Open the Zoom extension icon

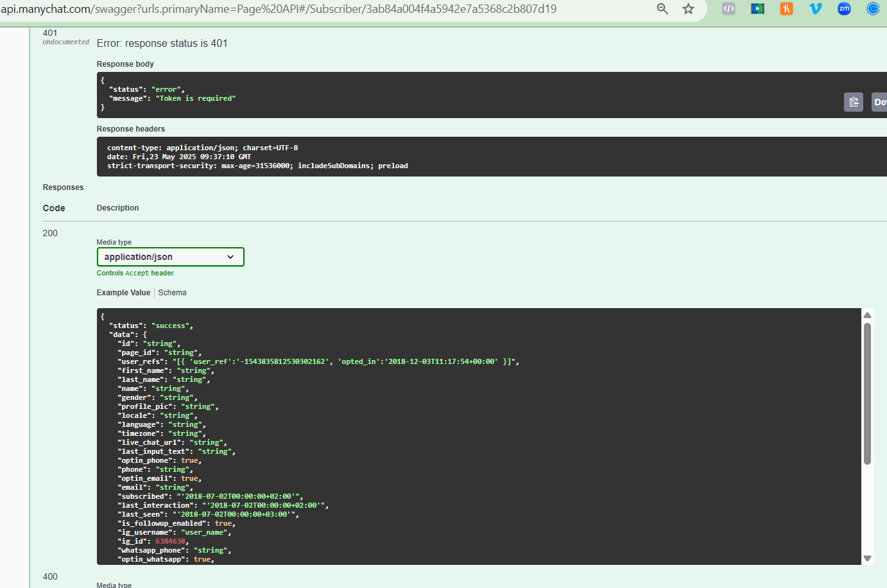(x=844, y=9)
